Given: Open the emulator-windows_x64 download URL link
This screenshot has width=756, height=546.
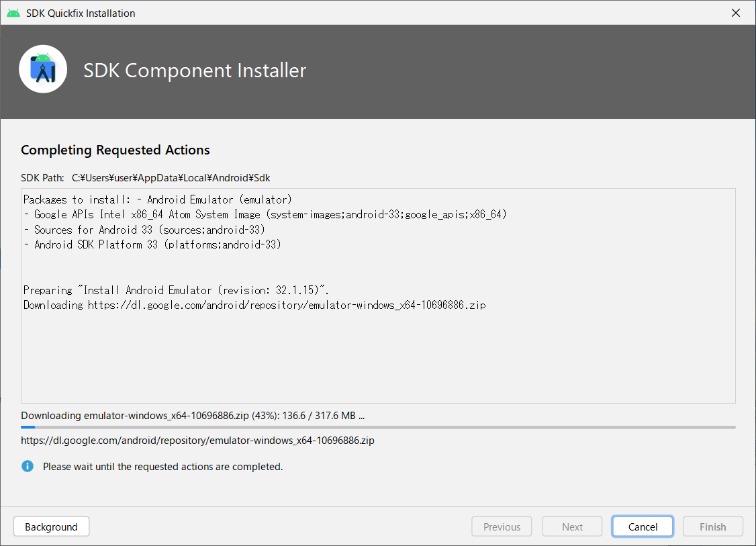Looking at the screenshot, I should tap(197, 440).
